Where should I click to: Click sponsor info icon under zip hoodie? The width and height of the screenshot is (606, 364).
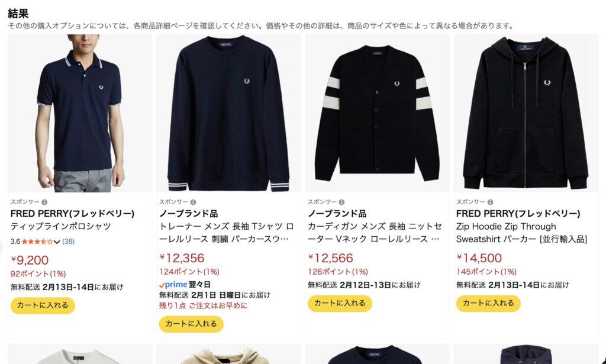pos(490,202)
